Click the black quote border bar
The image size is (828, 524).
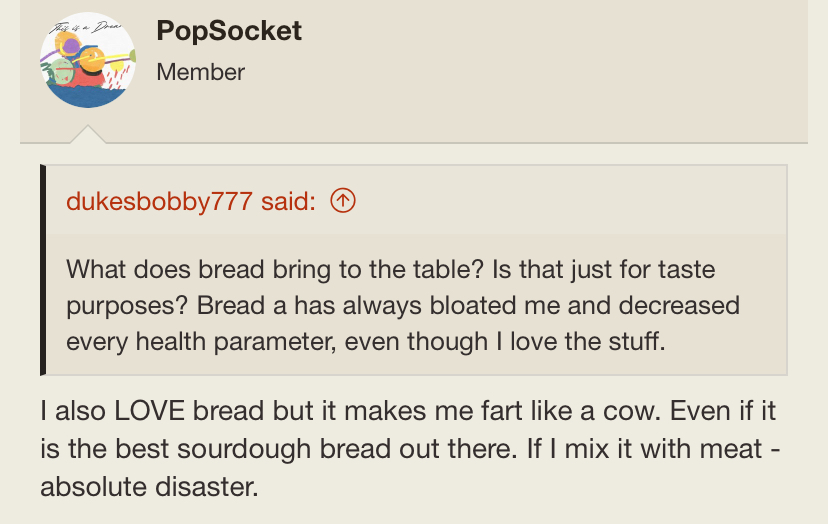[44, 270]
